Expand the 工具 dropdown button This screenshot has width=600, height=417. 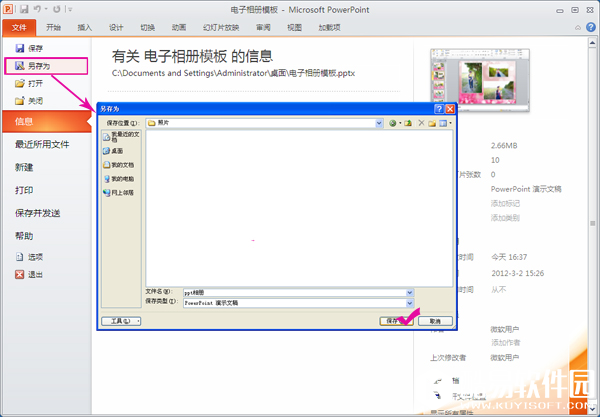point(122,321)
